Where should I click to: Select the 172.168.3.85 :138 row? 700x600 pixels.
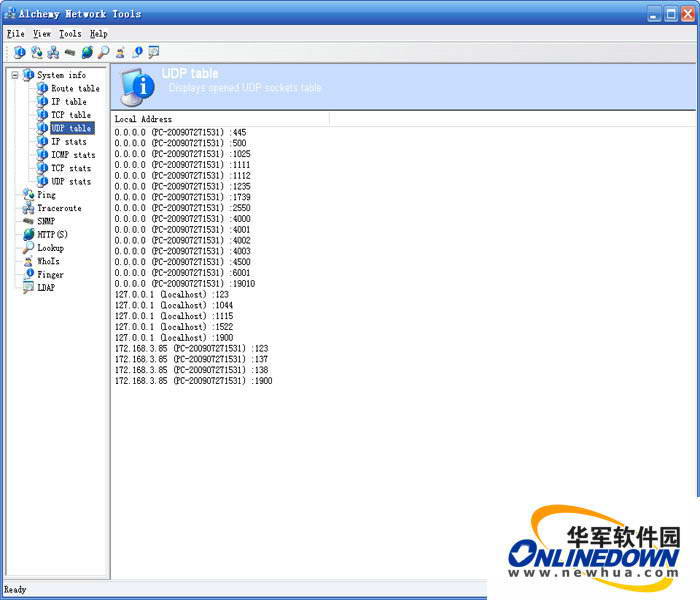(x=192, y=370)
